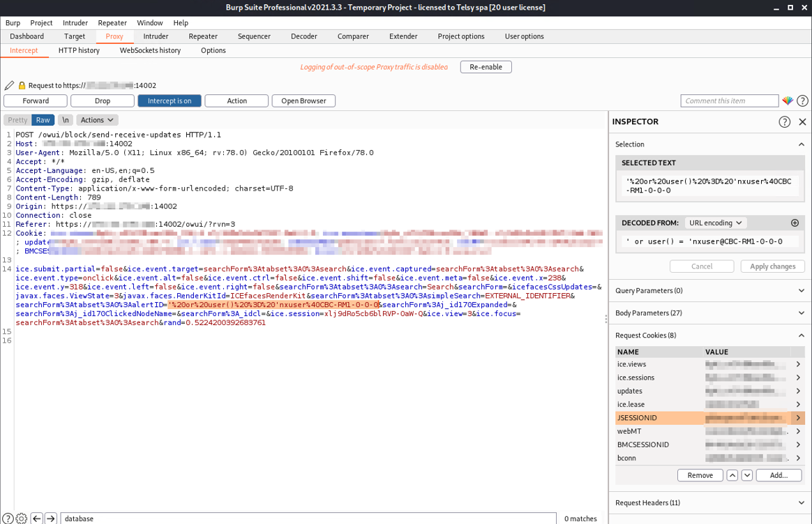812x524 pixels.
Task: Go to next search match arrow
Action: pos(51,518)
